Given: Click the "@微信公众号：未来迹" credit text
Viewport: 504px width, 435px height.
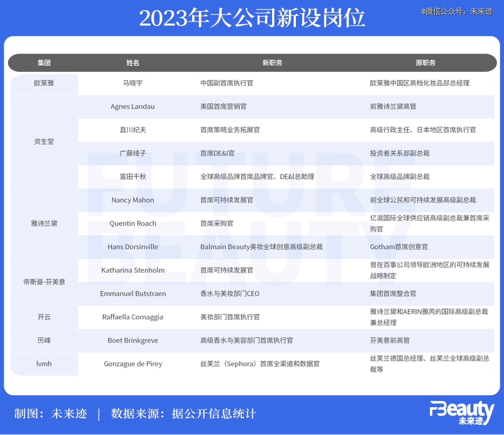Looking at the screenshot, I should 457,12.
